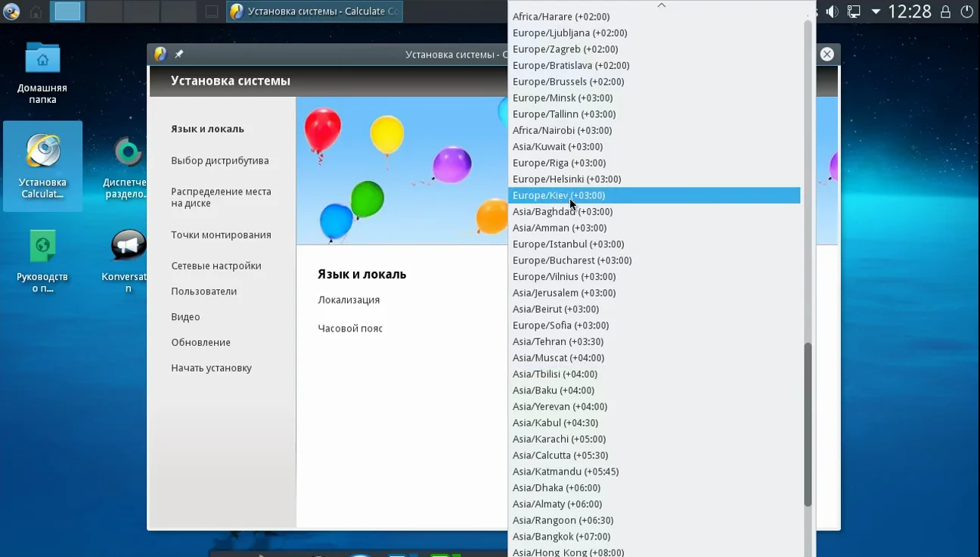Click the lock screen icon in panel
This screenshot has height=557, width=980.
(x=945, y=11)
